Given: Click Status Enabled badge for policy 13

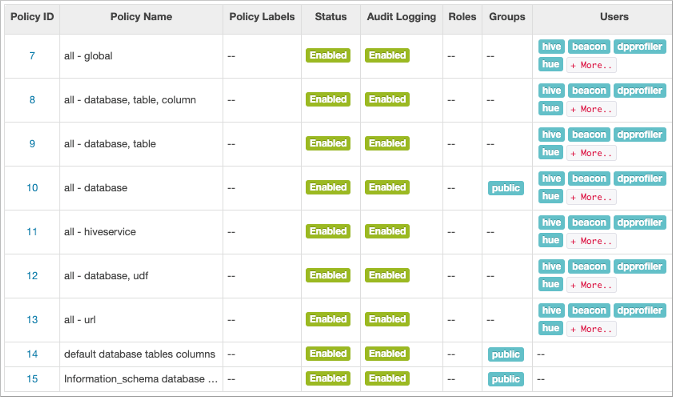Looking at the screenshot, I should (x=328, y=319).
